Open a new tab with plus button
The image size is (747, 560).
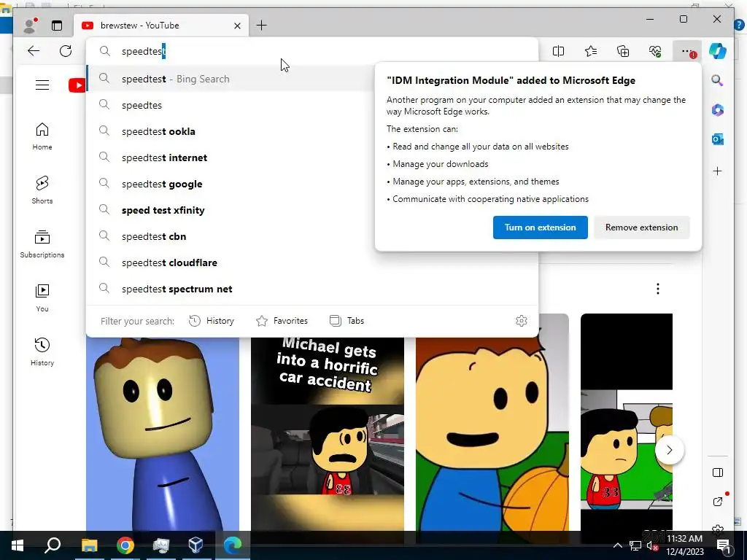click(x=262, y=26)
